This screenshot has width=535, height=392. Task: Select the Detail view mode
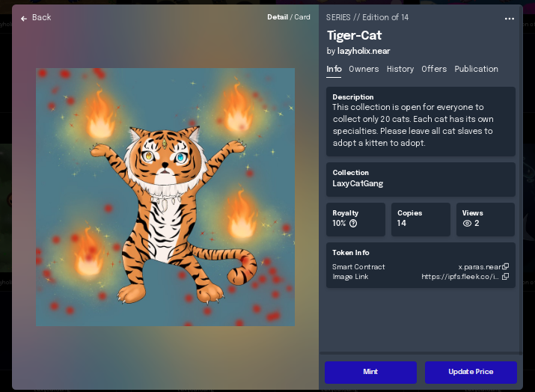point(278,17)
